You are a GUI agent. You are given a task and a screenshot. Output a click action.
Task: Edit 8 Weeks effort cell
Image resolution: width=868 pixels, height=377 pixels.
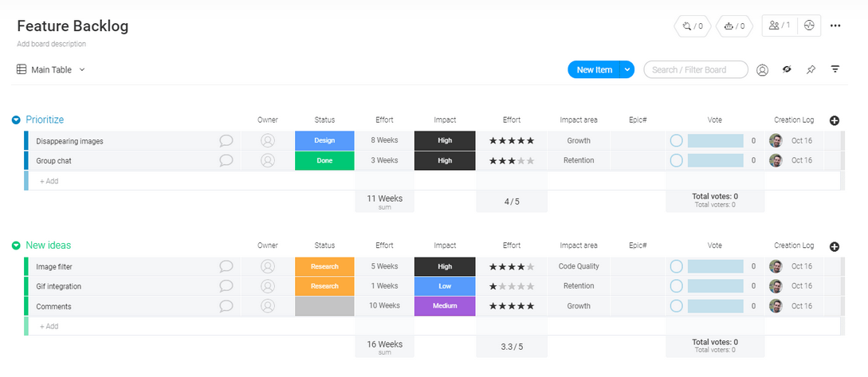(384, 140)
